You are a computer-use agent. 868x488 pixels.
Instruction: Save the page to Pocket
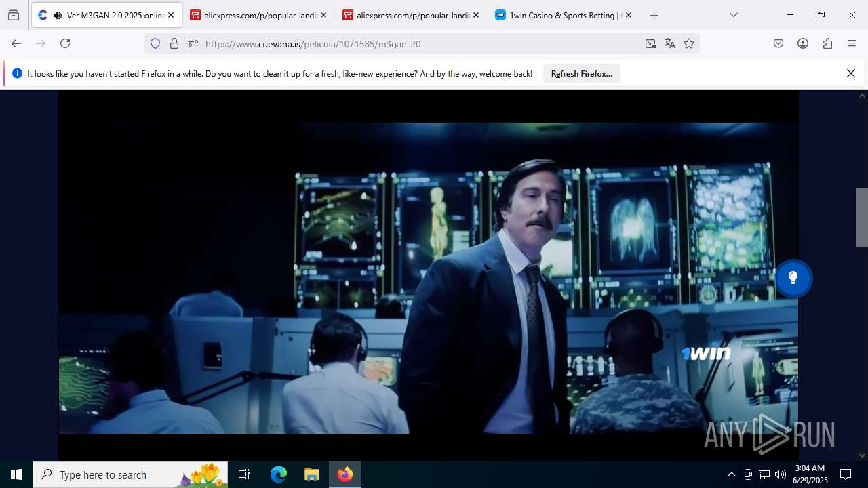[778, 43]
